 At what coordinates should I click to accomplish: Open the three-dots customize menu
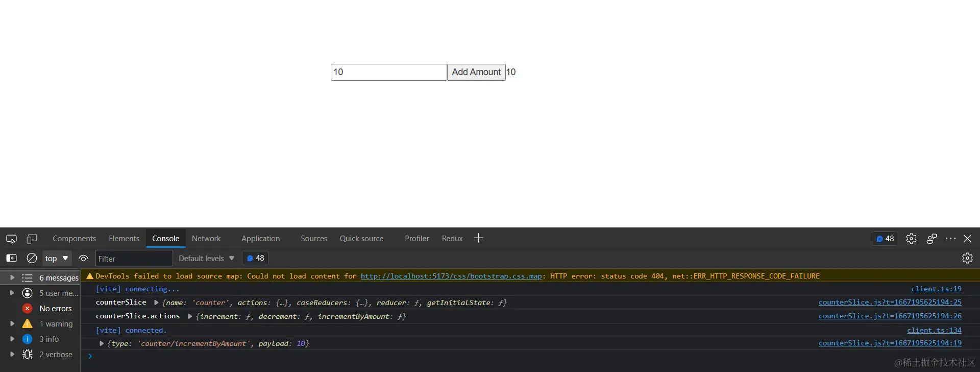950,239
